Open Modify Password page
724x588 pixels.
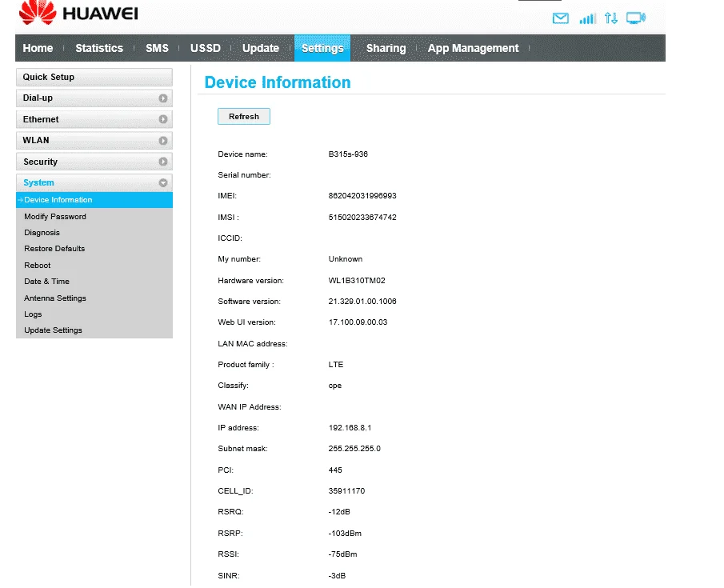point(55,217)
